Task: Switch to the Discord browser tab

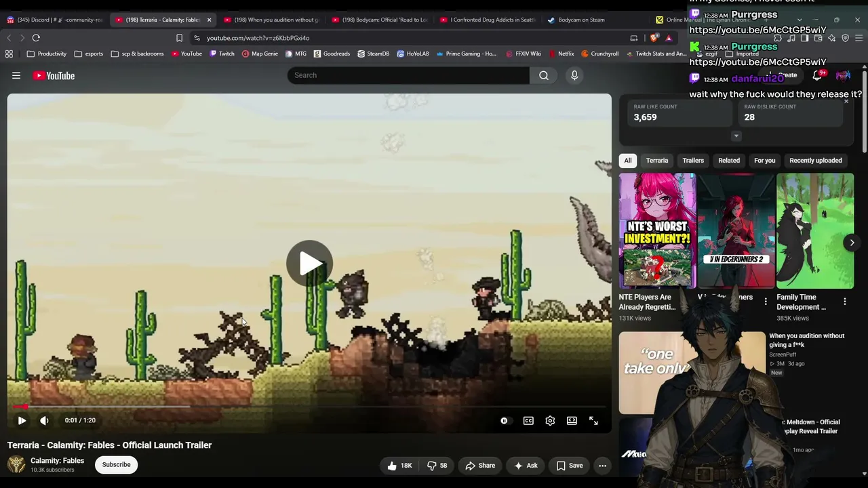Action: click(54, 20)
